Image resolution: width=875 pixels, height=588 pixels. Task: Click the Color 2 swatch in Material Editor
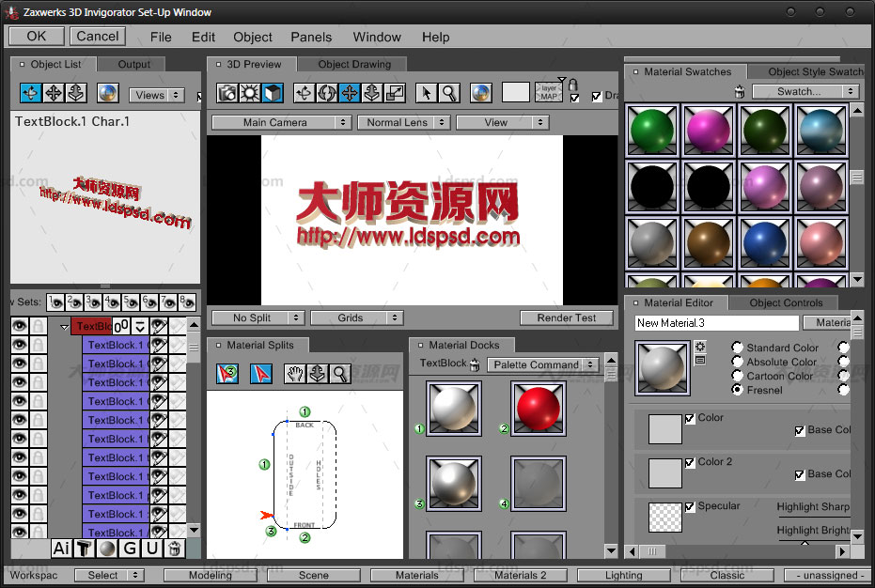click(x=664, y=473)
